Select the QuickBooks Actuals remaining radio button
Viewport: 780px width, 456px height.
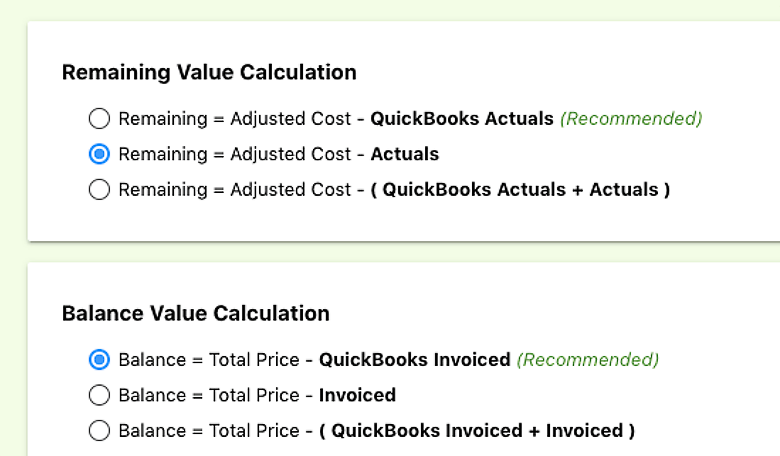tap(99, 119)
